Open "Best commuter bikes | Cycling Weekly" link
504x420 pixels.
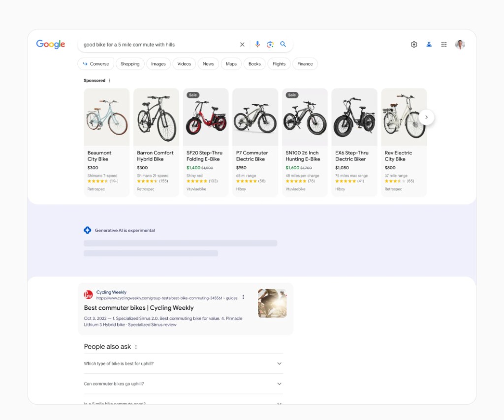(139, 308)
